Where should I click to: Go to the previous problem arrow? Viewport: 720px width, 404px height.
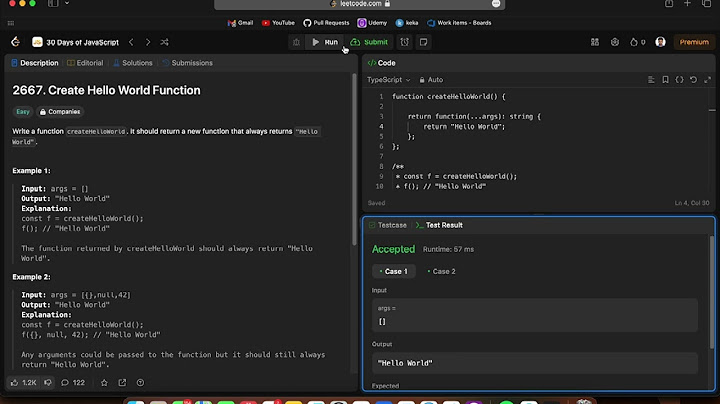[x=131, y=42]
